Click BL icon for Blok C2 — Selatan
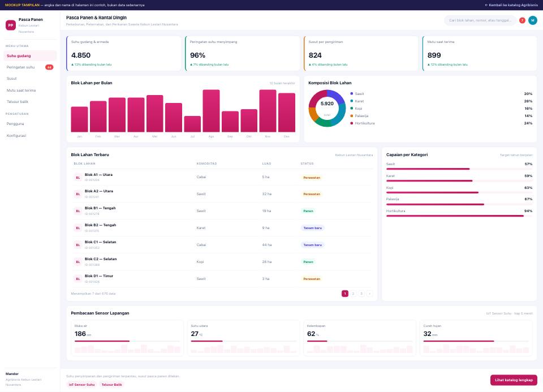The height and width of the screenshot is (392, 543). click(x=78, y=262)
